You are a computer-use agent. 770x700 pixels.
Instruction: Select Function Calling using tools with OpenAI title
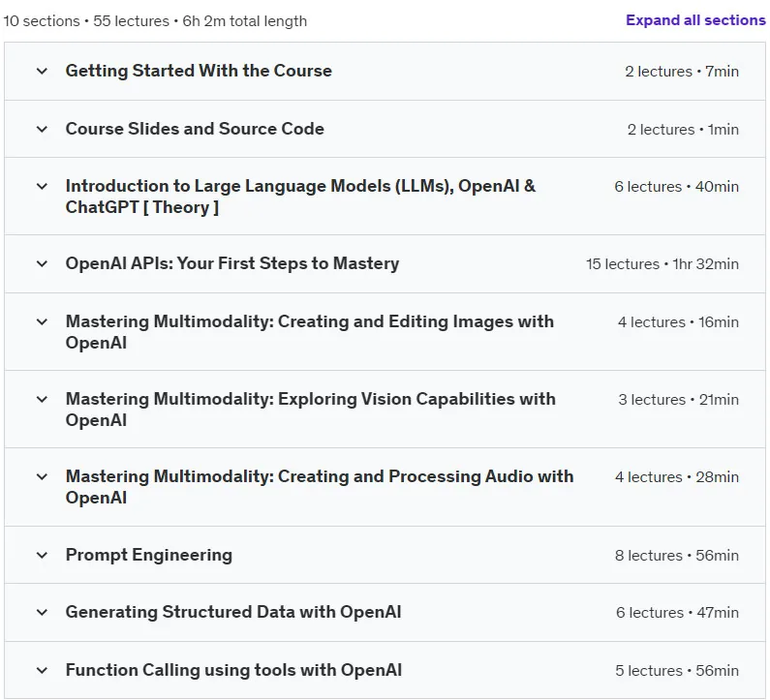233,670
